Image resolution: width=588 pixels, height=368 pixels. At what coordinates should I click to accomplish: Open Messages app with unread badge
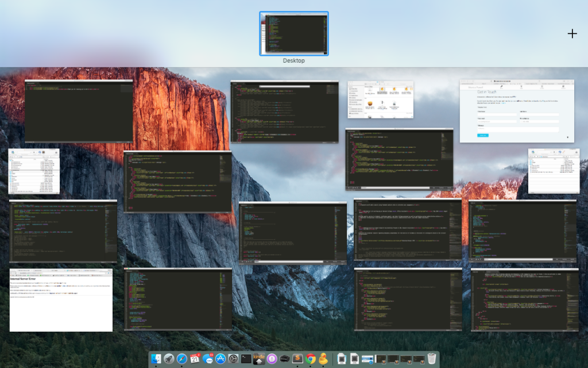[x=208, y=359]
